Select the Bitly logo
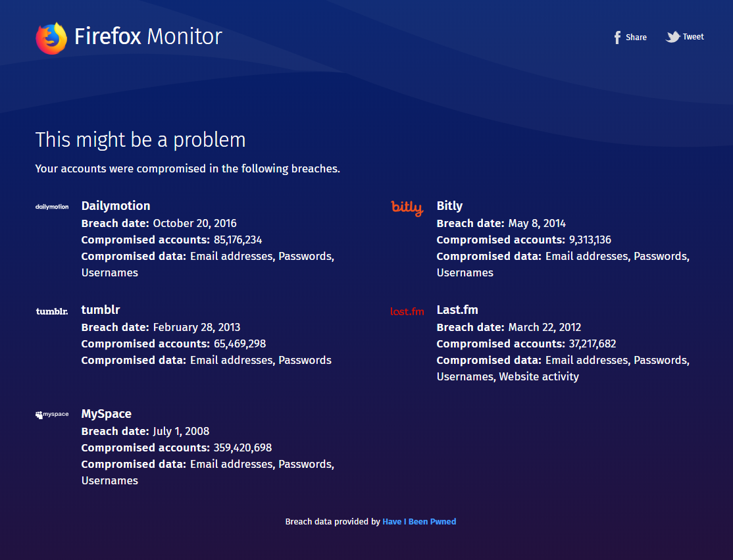The width and height of the screenshot is (733, 560). 407,207
